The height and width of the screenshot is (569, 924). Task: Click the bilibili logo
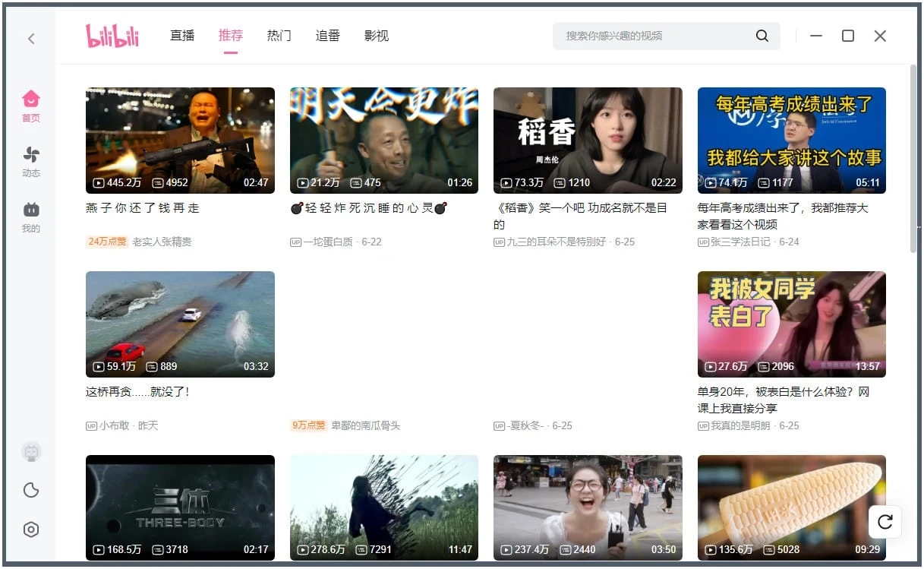(x=112, y=36)
